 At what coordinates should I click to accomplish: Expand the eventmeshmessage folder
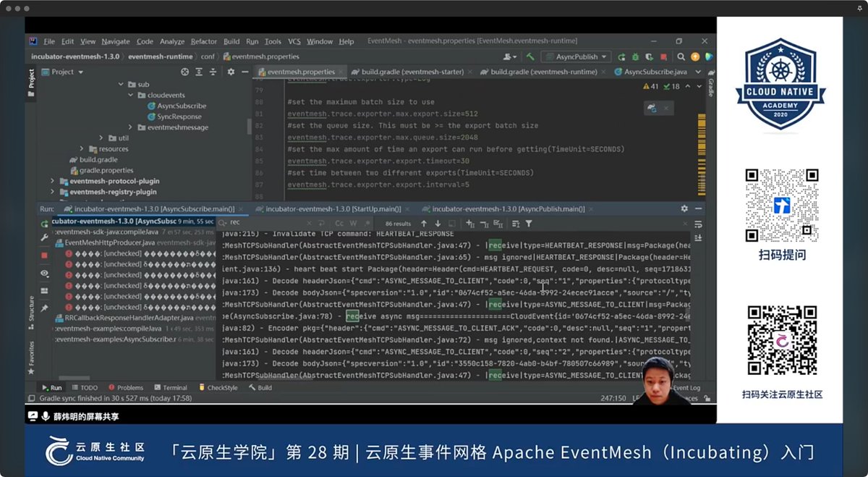(x=132, y=127)
